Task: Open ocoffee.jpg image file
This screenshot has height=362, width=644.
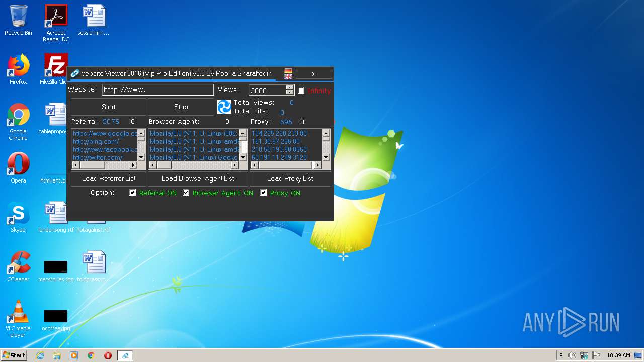Action: coord(56,320)
